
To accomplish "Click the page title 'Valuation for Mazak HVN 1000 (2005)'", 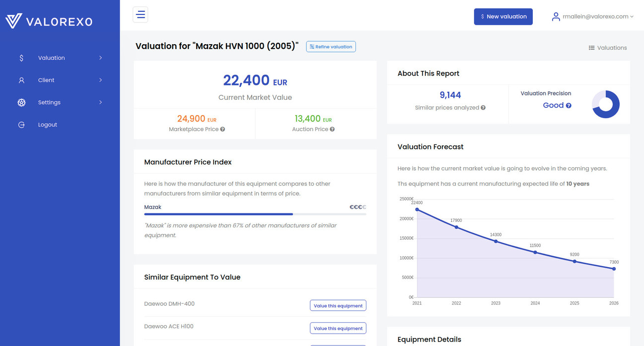I will click(x=217, y=46).
